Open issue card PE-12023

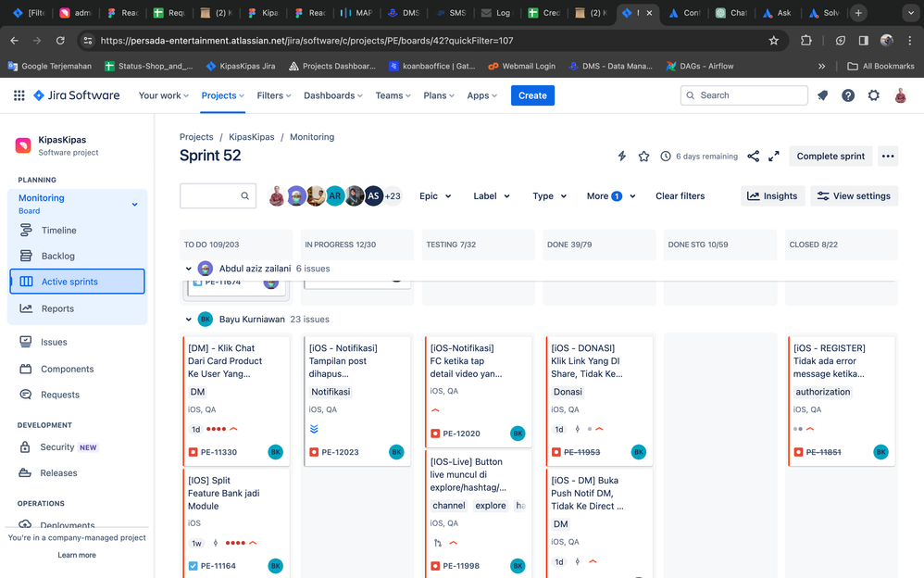pos(357,401)
